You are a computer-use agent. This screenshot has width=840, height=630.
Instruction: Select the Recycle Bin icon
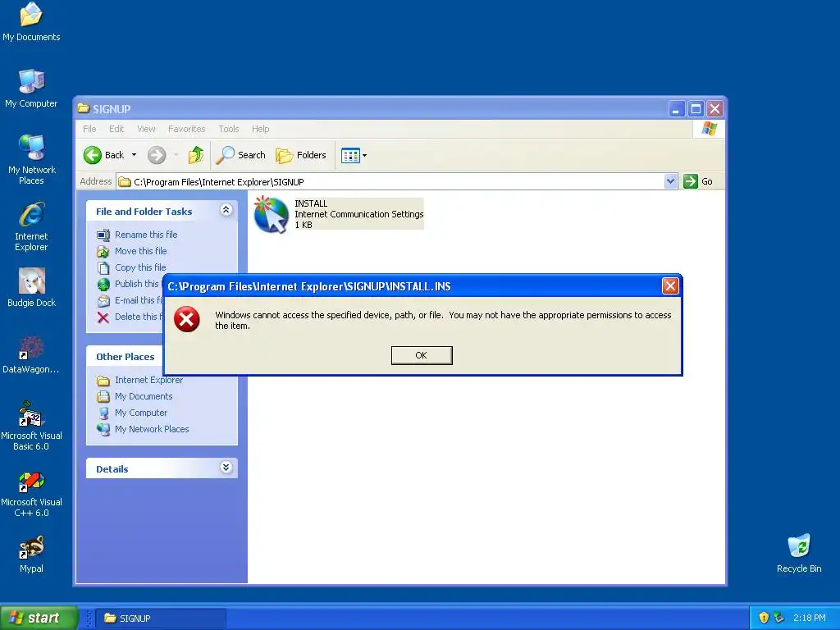point(799,554)
